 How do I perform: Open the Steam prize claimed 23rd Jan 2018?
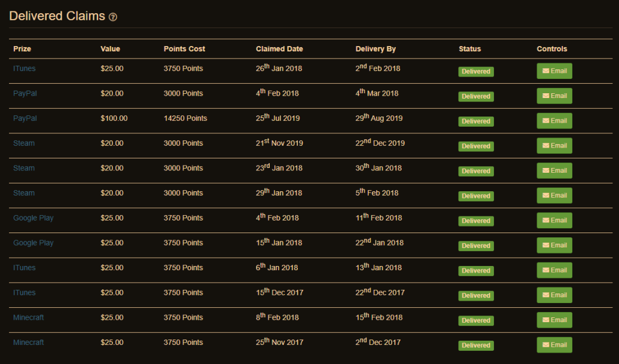point(24,168)
